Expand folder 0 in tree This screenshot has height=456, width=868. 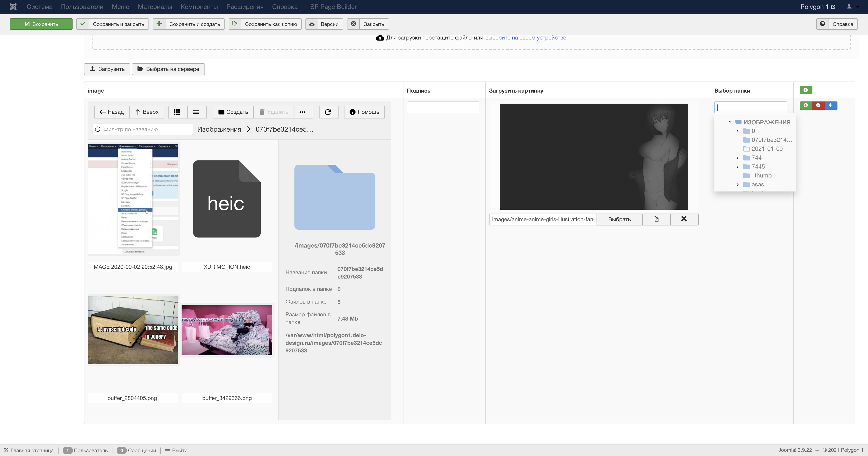[x=737, y=131]
